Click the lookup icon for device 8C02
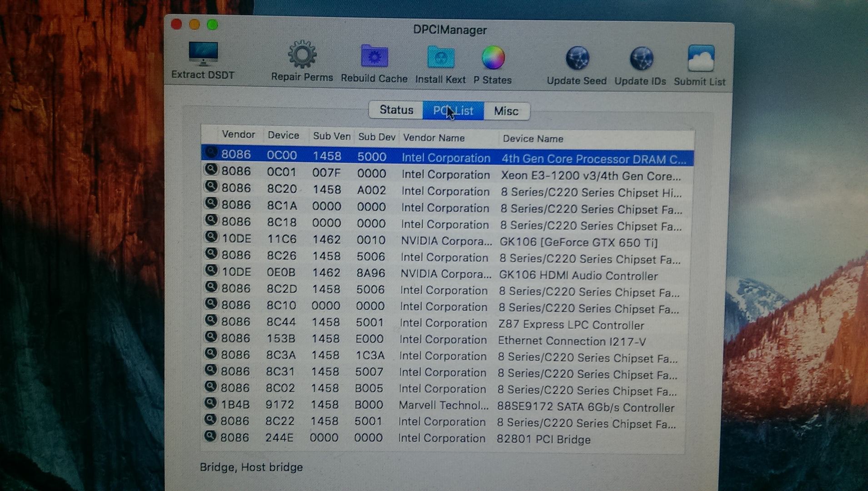The height and width of the screenshot is (491, 868). pyautogui.click(x=210, y=386)
